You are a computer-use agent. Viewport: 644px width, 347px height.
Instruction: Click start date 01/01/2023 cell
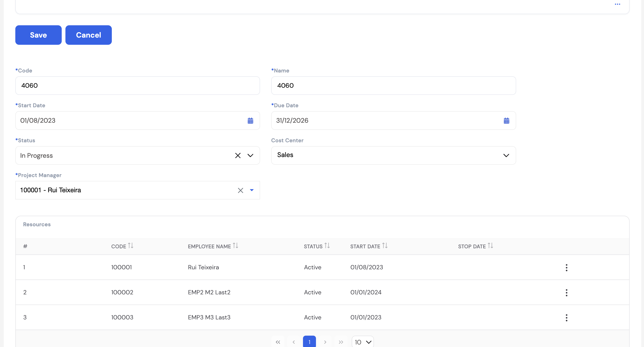click(366, 317)
